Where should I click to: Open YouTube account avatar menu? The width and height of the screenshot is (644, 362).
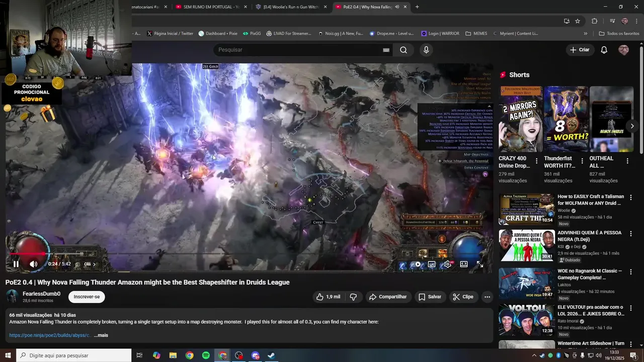pyautogui.click(x=623, y=50)
